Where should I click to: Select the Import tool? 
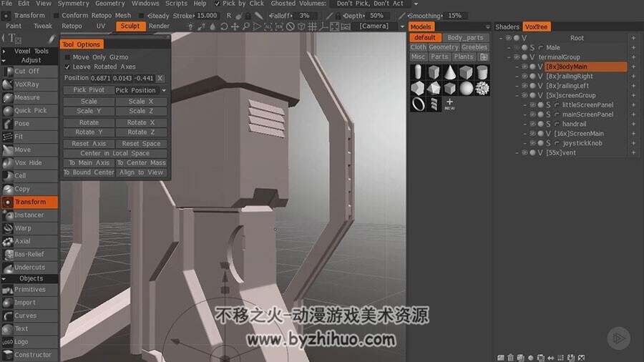(x=29, y=303)
